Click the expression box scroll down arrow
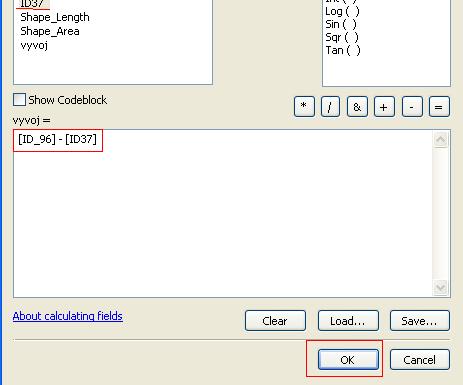This screenshot has width=463, height=385. point(441,287)
